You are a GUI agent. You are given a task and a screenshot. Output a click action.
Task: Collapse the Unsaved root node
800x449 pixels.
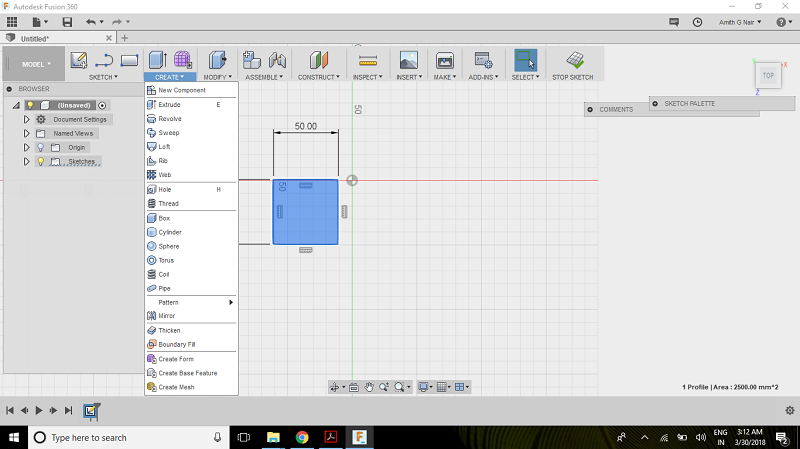coord(16,106)
